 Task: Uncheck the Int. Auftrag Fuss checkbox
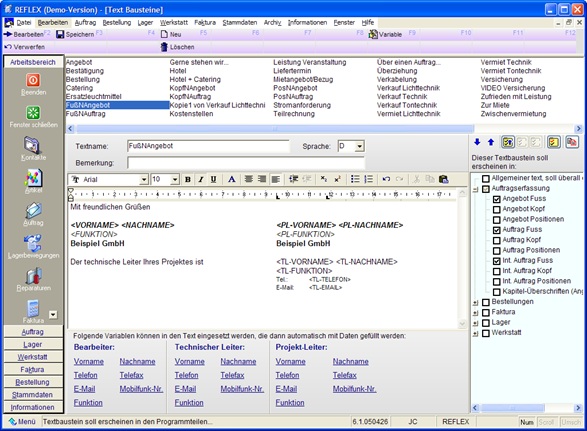pos(496,261)
